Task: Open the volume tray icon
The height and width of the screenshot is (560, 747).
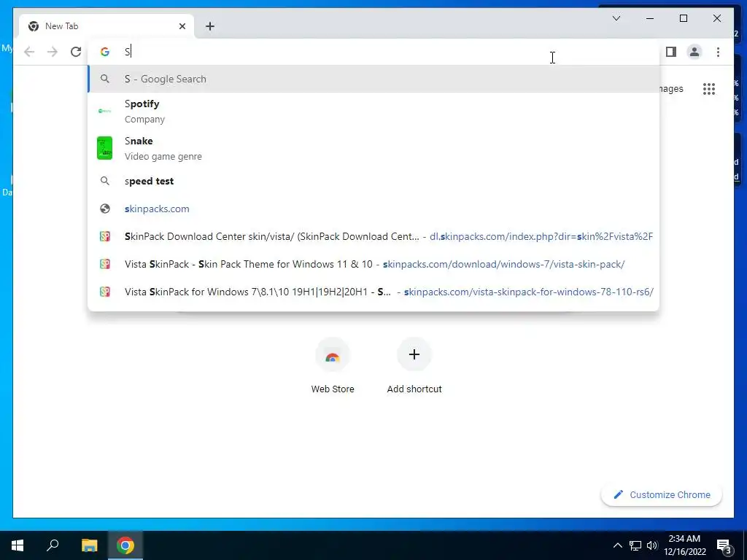Action: pyautogui.click(x=652, y=545)
